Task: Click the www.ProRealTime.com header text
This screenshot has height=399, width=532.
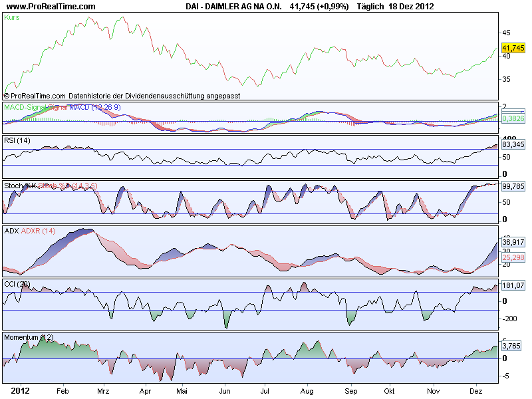Action: 51,7
